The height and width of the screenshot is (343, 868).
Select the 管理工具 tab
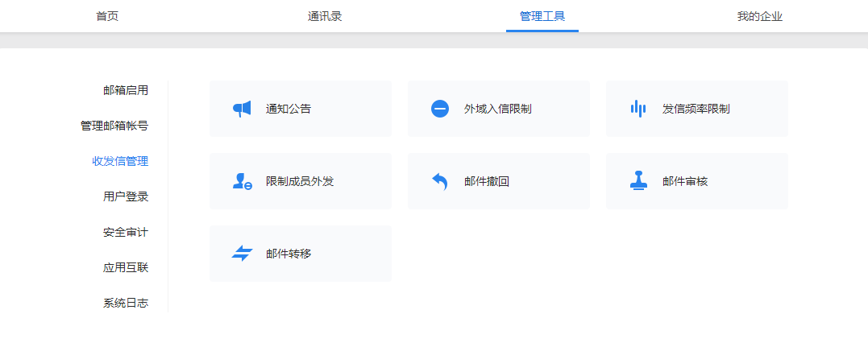542,16
